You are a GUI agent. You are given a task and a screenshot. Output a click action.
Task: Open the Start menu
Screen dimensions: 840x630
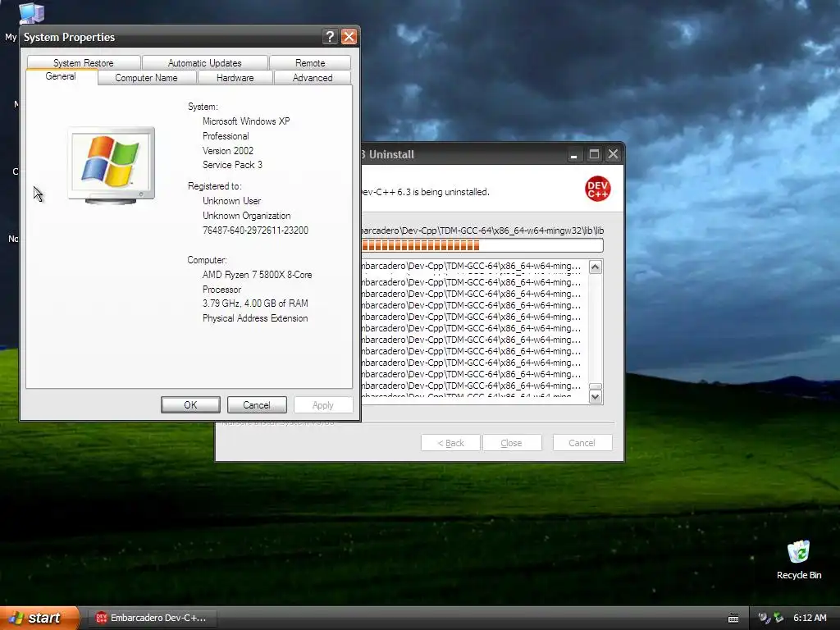39,618
